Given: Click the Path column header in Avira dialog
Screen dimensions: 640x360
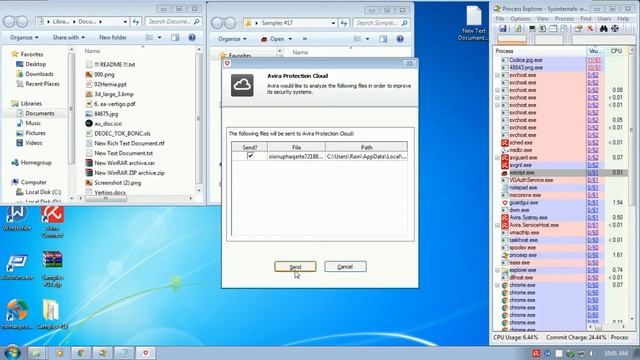Looking at the screenshot, I should coord(366,147).
